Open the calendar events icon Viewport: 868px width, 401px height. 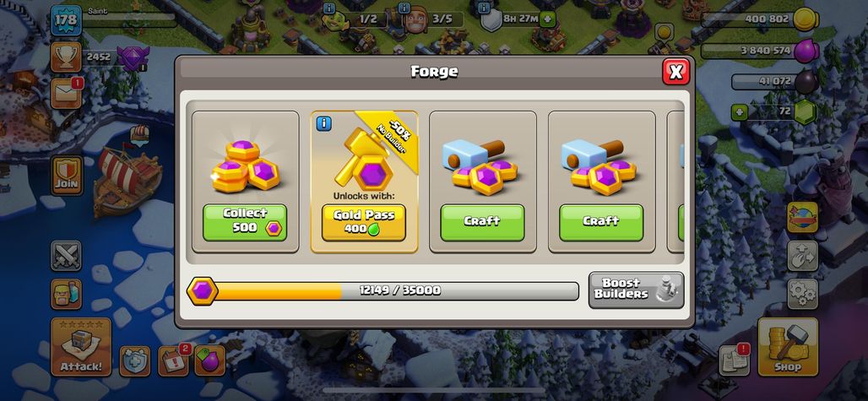[173, 361]
